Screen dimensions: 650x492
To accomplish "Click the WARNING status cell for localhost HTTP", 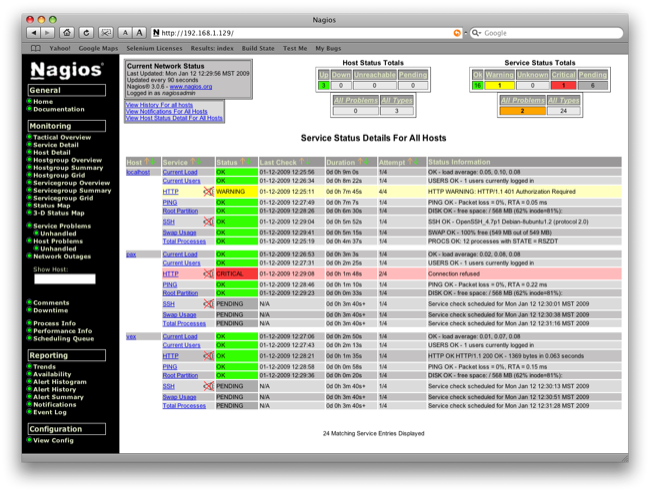I will click(x=237, y=191).
